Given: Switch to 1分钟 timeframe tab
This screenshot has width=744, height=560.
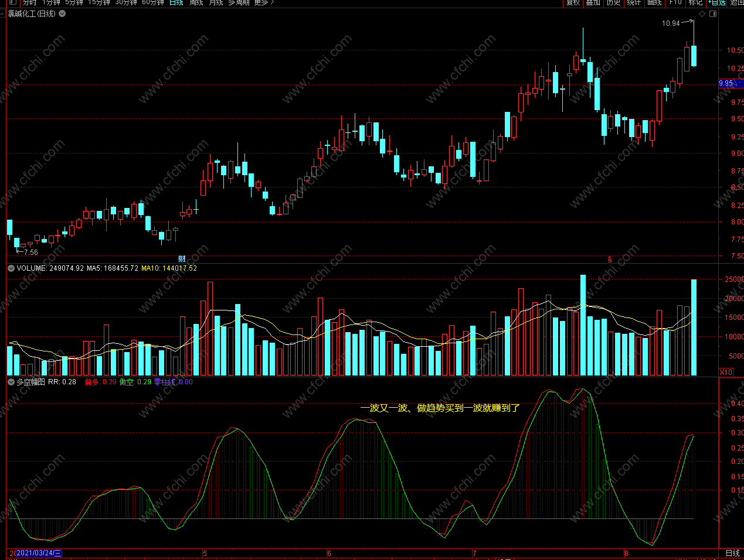Looking at the screenshot, I should click(51, 2).
